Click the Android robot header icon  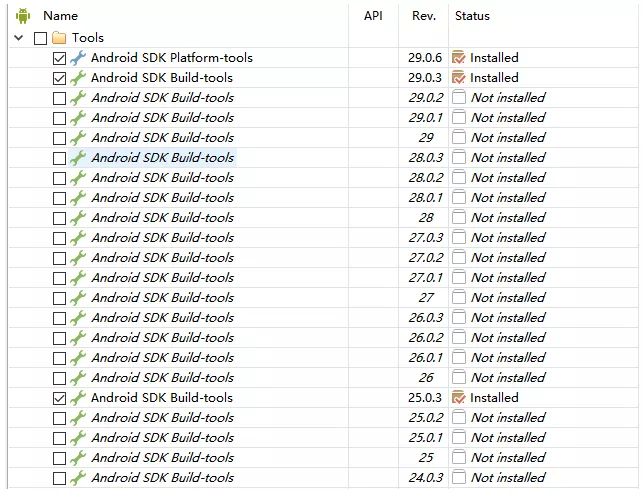tap(23, 16)
